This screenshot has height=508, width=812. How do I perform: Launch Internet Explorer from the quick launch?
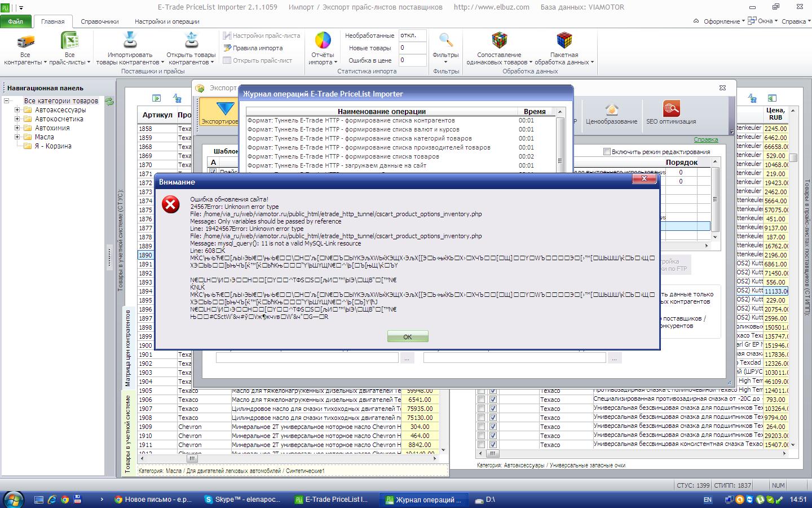coord(52,500)
